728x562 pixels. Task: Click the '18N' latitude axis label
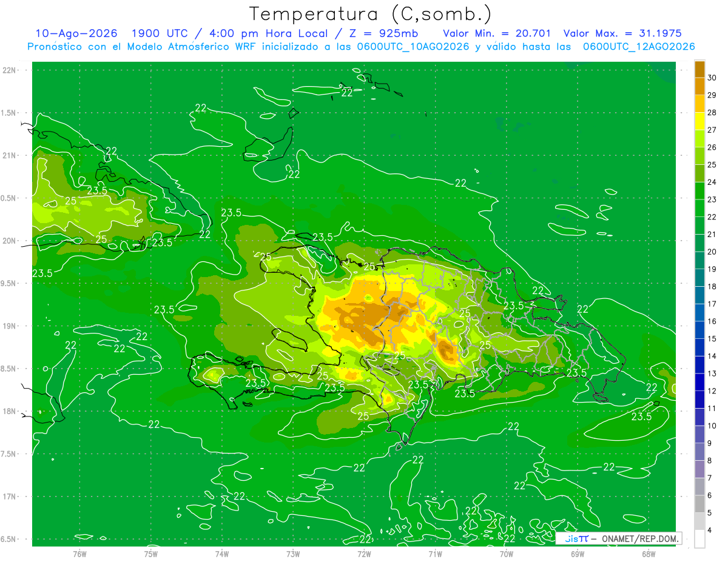click(9, 411)
